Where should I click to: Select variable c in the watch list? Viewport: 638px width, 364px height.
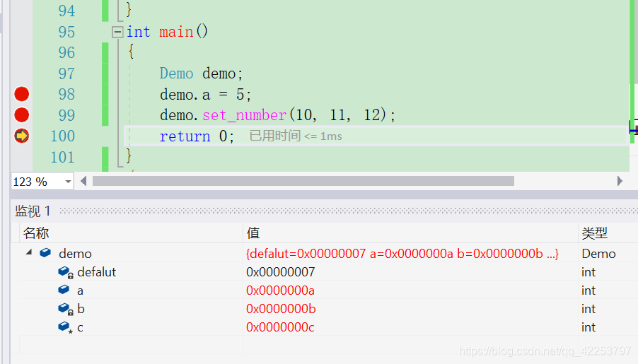pos(80,327)
